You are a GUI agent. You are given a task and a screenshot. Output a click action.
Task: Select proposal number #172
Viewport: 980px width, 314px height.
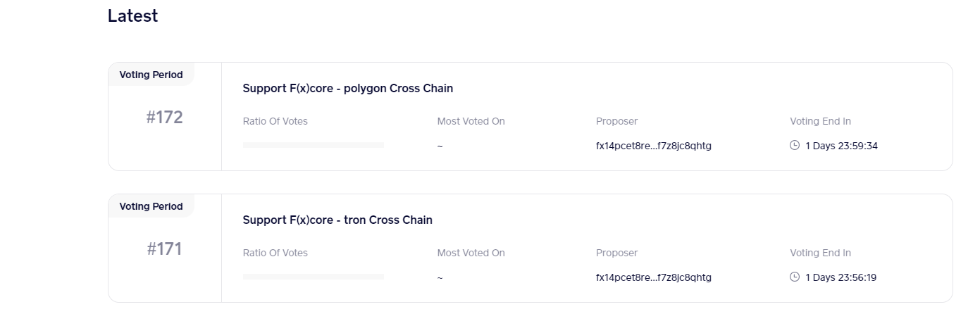click(165, 118)
